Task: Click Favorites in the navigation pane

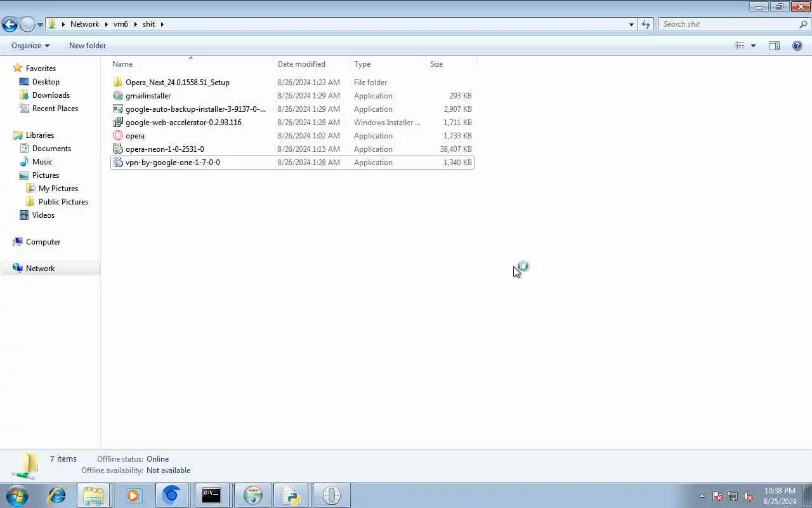Action: click(x=41, y=69)
